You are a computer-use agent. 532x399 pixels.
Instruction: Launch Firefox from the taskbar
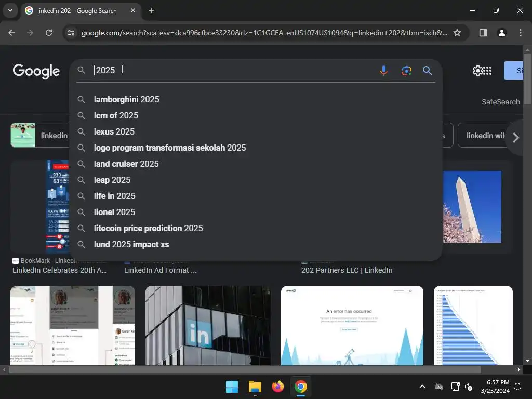click(x=278, y=387)
